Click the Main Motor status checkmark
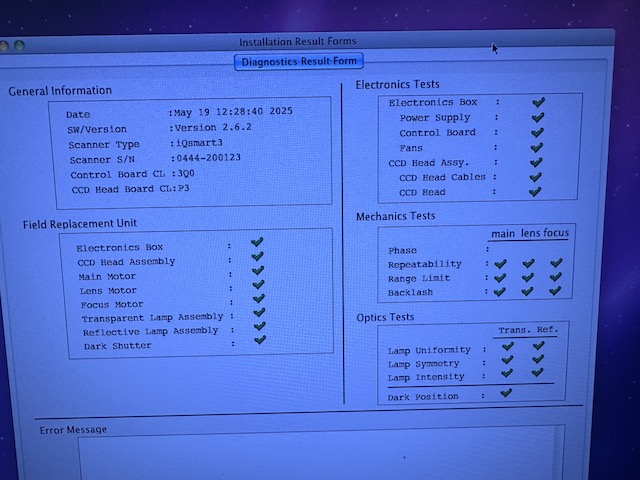The image size is (640, 480). (258, 271)
